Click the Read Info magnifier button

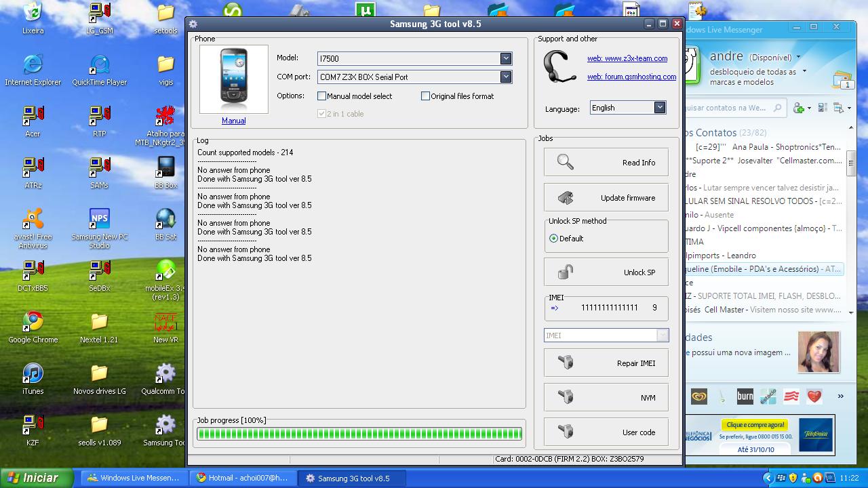[x=606, y=163]
